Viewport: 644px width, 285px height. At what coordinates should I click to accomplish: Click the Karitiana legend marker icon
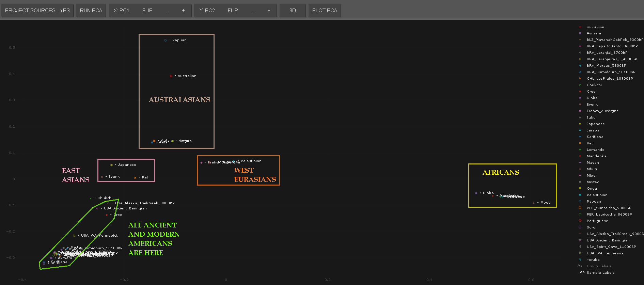pos(580,137)
